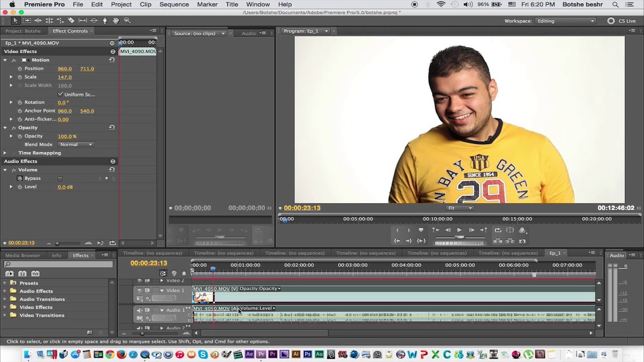Open the Clip menu
The image size is (644, 362).
coord(145,5)
